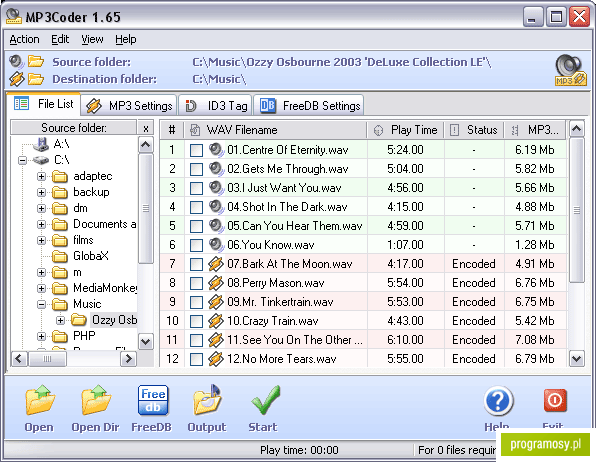
Task: Click the A:\ floppy drive icon
Action: (x=41, y=144)
